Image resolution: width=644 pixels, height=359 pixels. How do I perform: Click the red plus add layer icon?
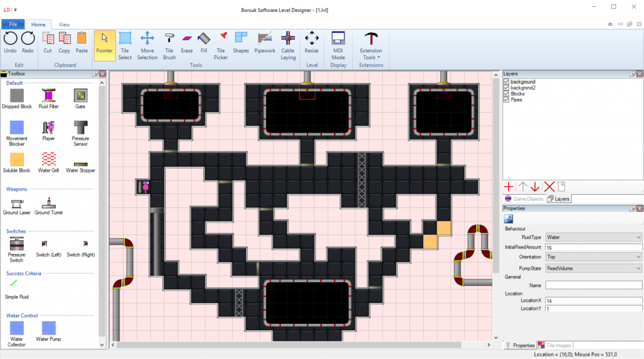click(x=509, y=187)
